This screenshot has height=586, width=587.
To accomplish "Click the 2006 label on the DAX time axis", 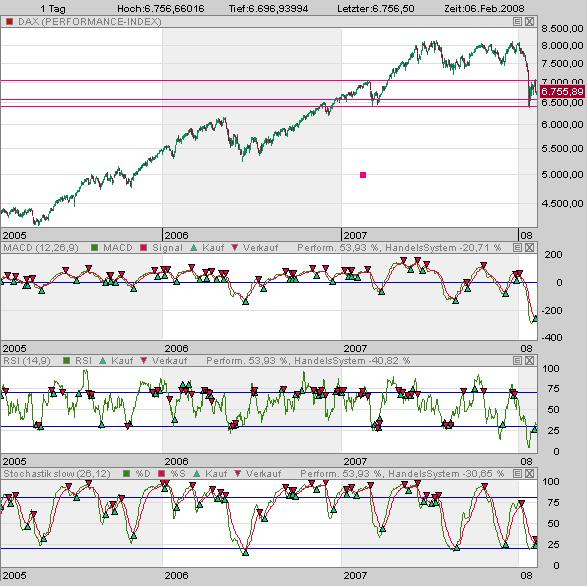I will pyautogui.click(x=176, y=236).
